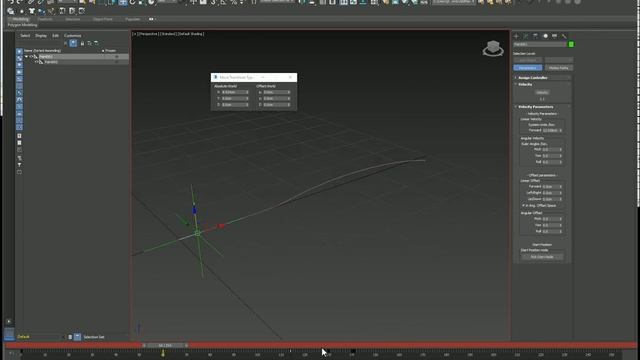Switch to the Object Paint ribbon tab

(102, 19)
